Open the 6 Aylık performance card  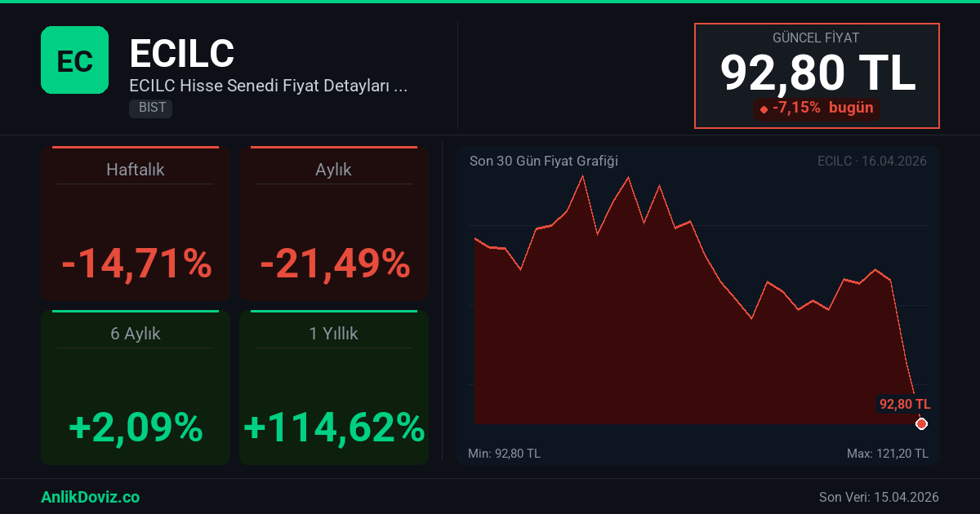[136, 388]
